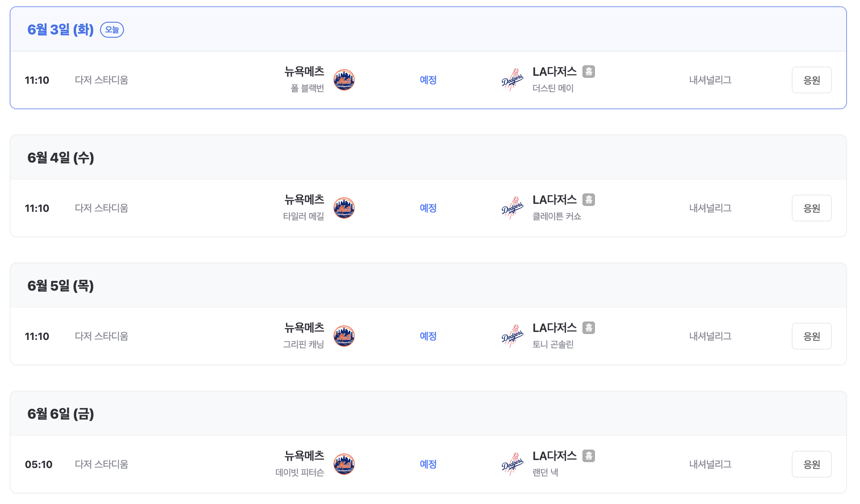Click the Dodgers logo in June 4 game
Screen dimensions: 860x504
(512, 208)
